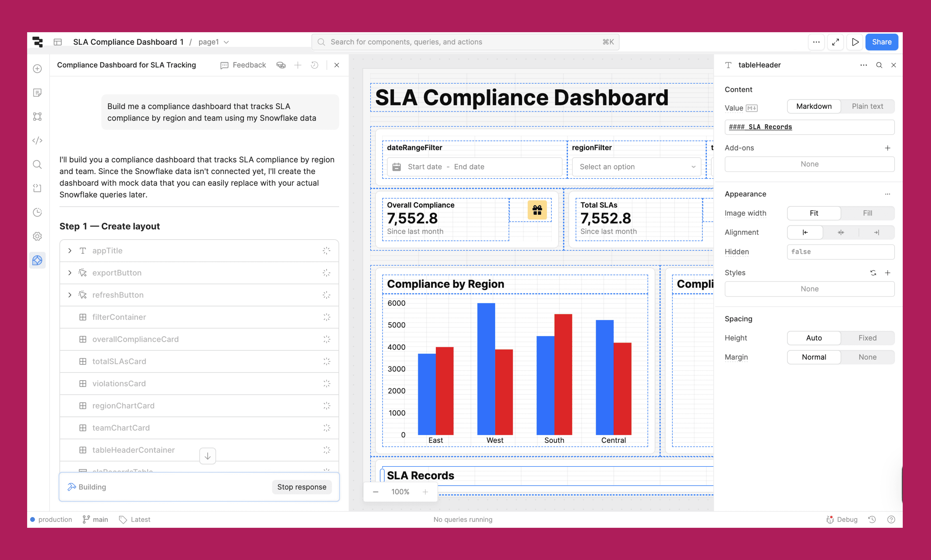
Task: Open the settings gear in left sidebar
Action: tap(37, 236)
